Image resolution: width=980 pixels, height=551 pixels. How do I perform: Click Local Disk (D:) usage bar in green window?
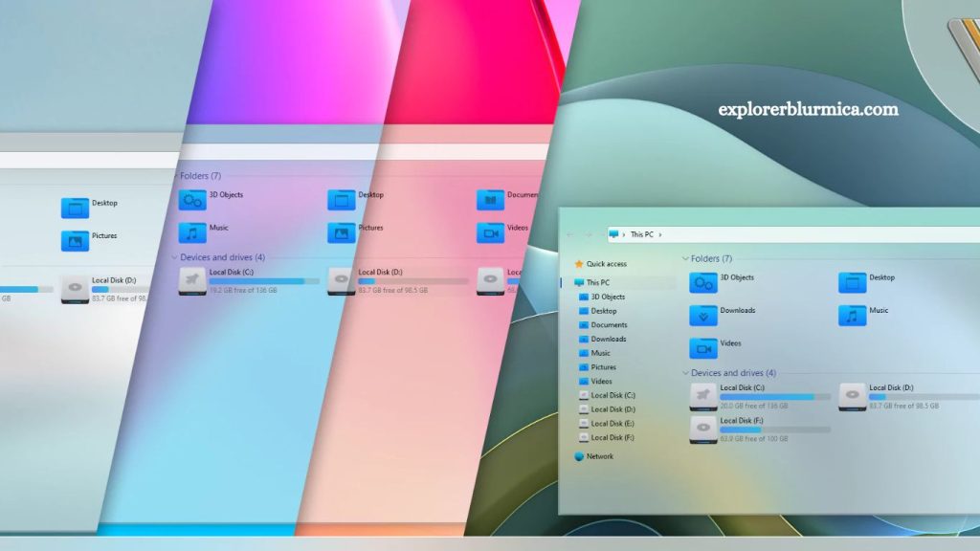tap(924, 397)
